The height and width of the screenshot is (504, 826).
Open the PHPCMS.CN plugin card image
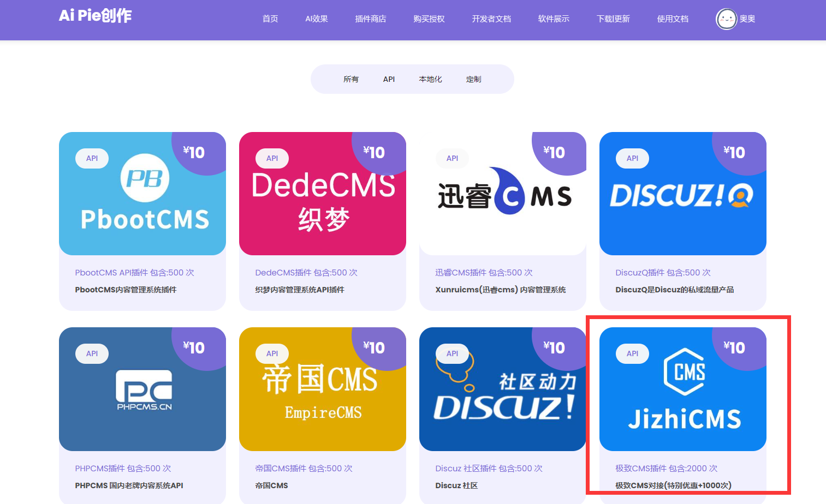click(142, 389)
